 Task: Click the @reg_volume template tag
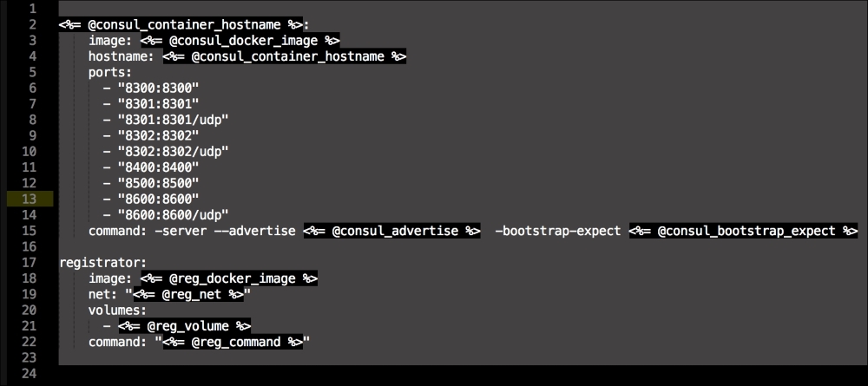coord(185,326)
